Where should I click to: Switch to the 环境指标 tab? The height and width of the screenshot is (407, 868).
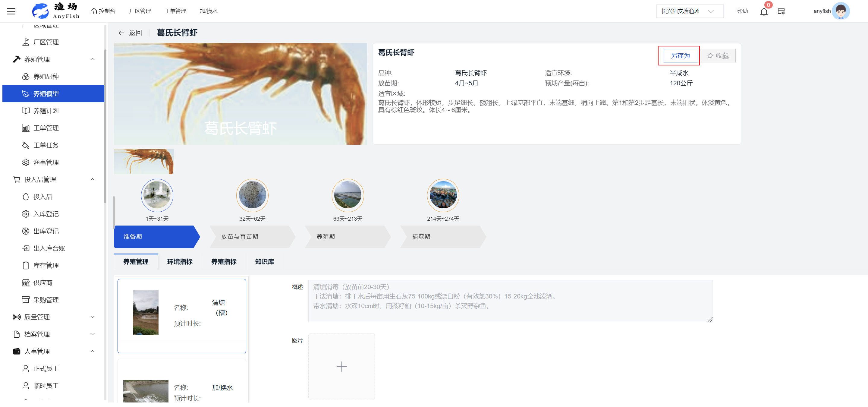click(x=180, y=262)
